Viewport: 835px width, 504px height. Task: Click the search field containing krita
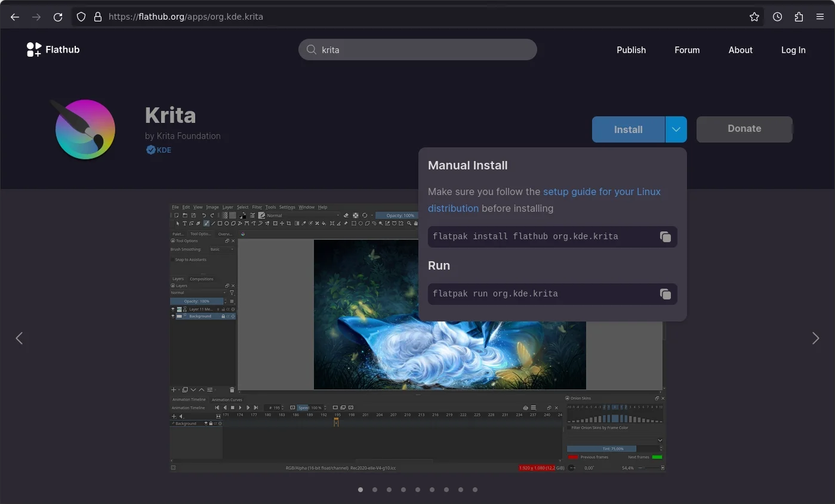tap(418, 50)
